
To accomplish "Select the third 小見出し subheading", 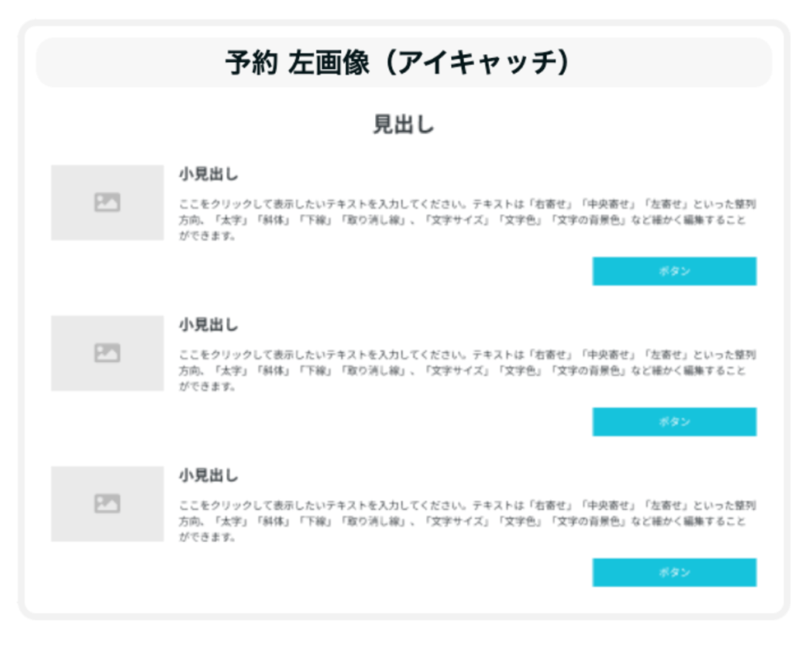I will tap(208, 476).
